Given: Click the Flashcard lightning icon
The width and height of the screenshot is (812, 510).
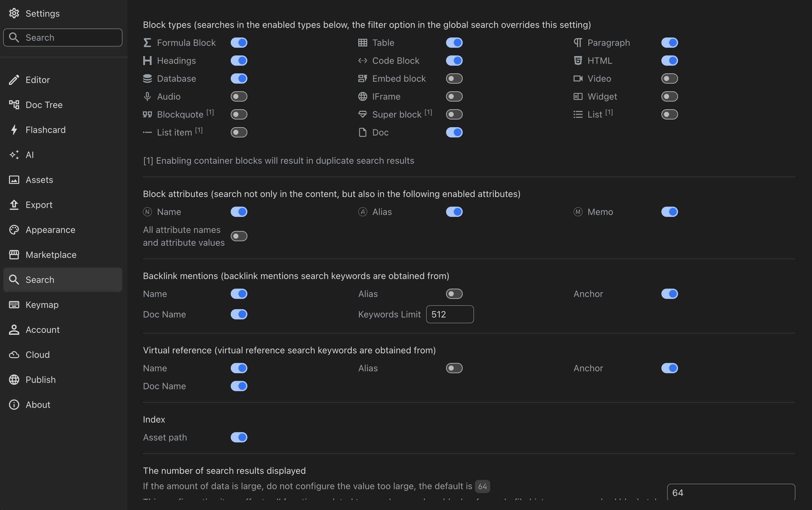Looking at the screenshot, I should (14, 130).
